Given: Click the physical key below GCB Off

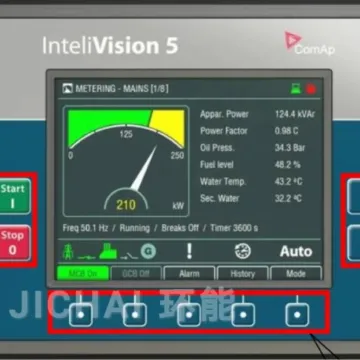Looking at the screenshot, I should click(135, 315).
